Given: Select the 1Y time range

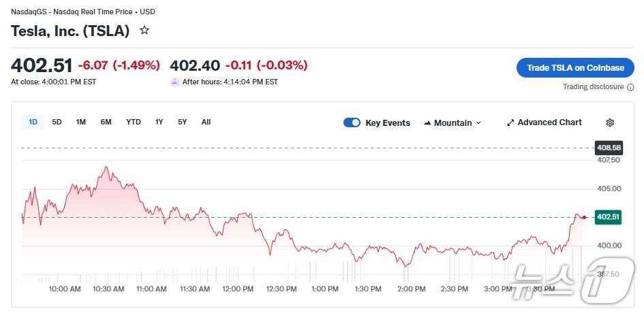Looking at the screenshot, I should 159,122.
